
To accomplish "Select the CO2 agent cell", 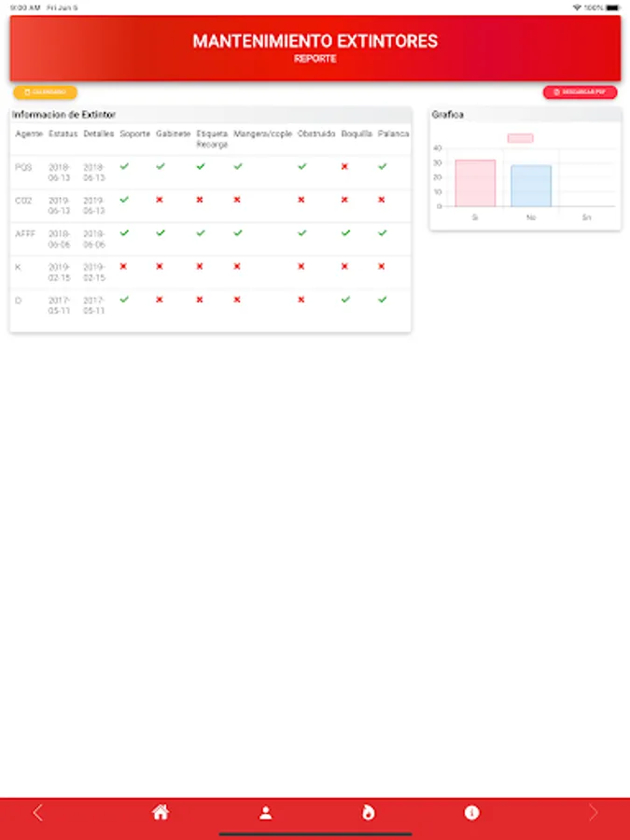I will coord(23,201).
